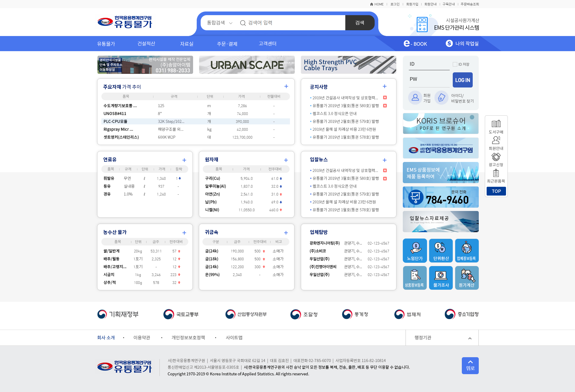Open the 통합검색 dropdown
This screenshot has height=392, width=575.
click(219, 23)
